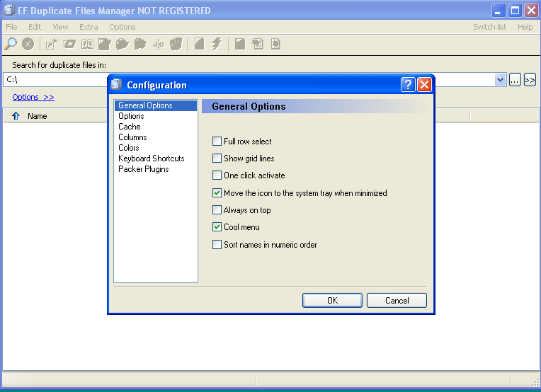Click the open book toolbar icon
The height and width of the screenshot is (392, 541).
click(87, 44)
